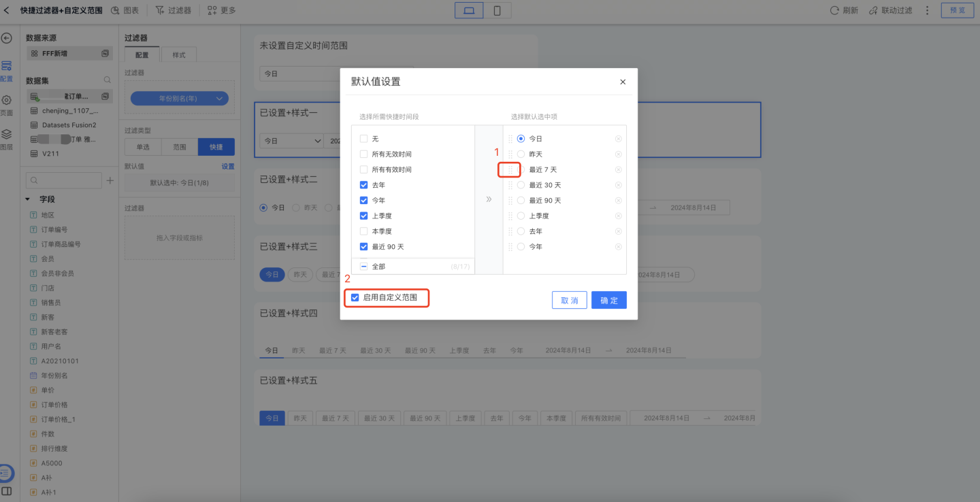Remove 昨天 from the default options list

point(618,154)
